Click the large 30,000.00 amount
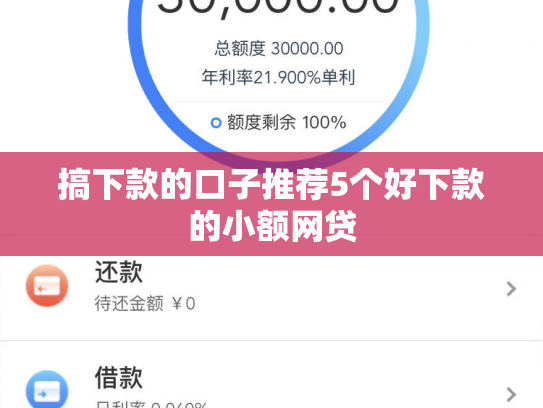The height and width of the screenshot is (408, 543). point(278,7)
